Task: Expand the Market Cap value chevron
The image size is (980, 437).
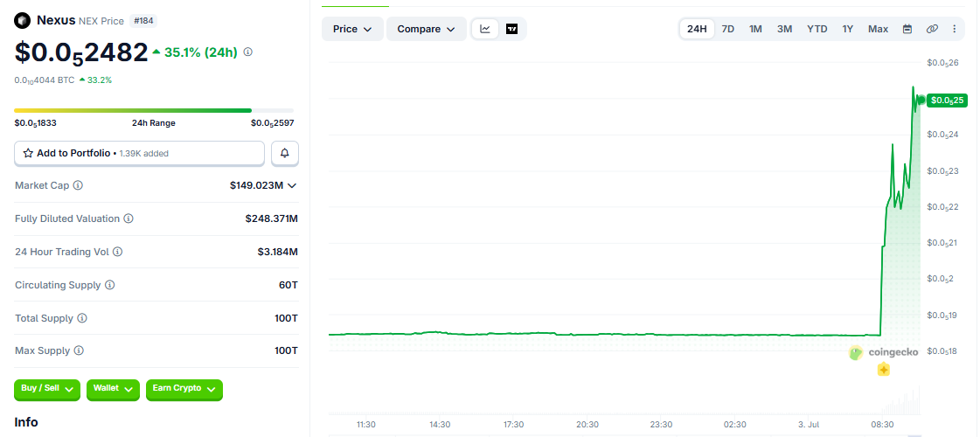Action: tap(291, 185)
